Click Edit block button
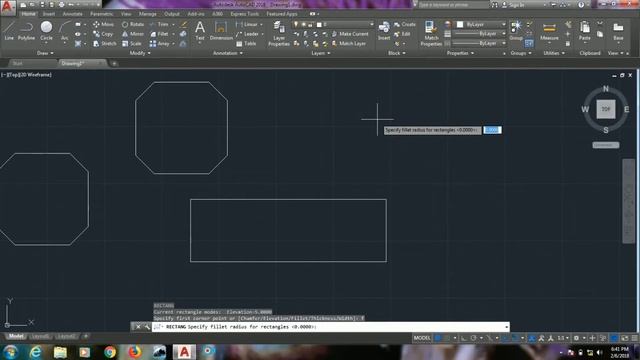The image size is (640, 360). (402, 34)
